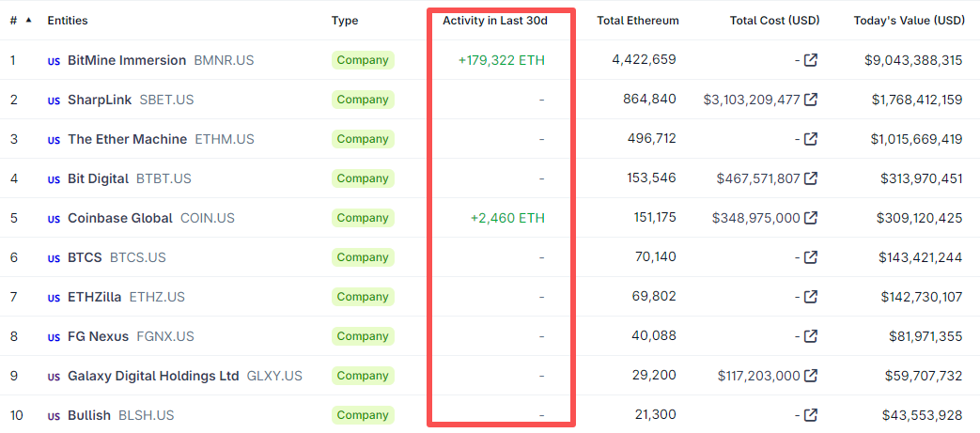Sort by Today's Value (USD) header

908,21
